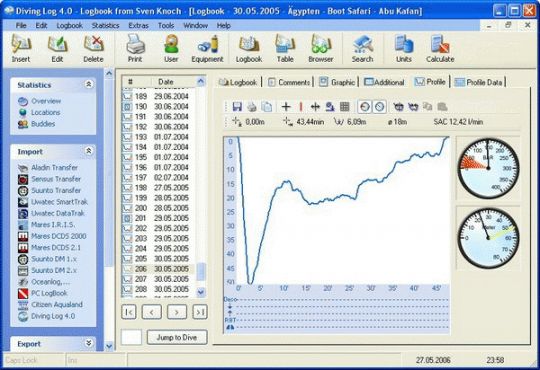Click the Aladin Transfer import icon
The height and width of the screenshot is (370, 540).
coord(23,168)
